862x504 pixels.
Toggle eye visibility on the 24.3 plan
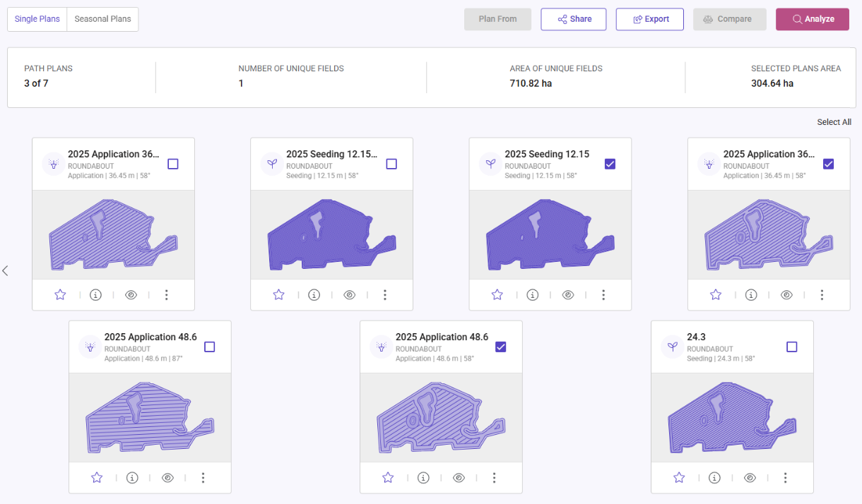pos(750,478)
